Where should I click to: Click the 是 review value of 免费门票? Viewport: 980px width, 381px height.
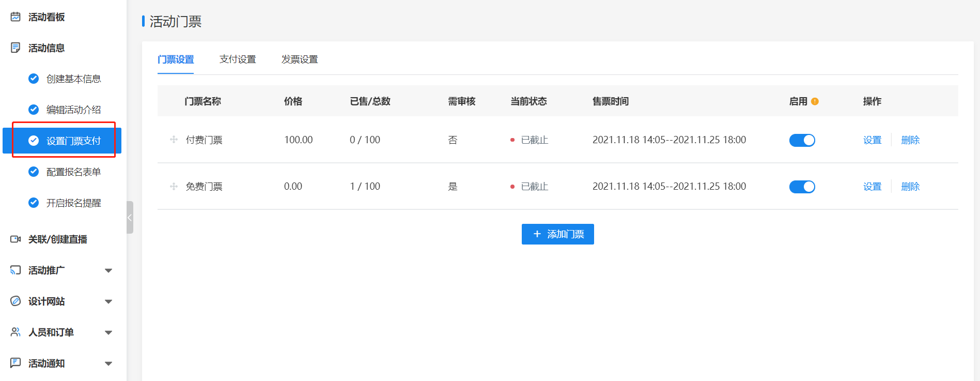point(453,187)
